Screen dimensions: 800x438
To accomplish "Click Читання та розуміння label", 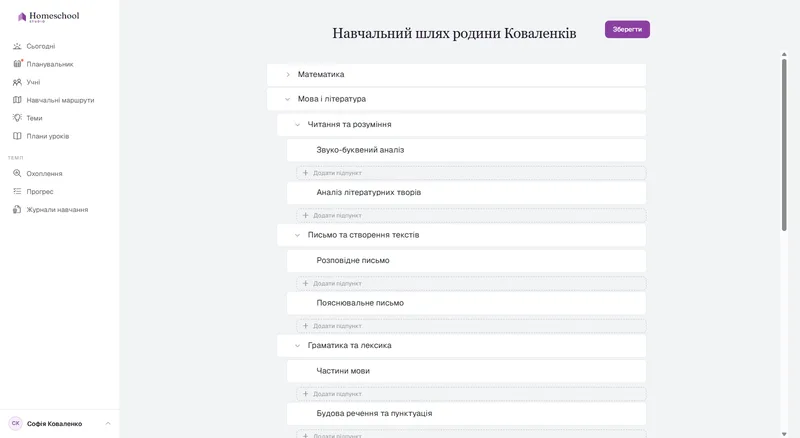I will pos(349,125).
